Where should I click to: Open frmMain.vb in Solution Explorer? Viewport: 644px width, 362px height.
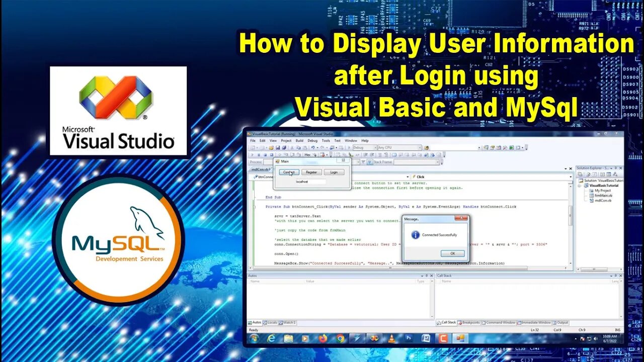(600, 196)
